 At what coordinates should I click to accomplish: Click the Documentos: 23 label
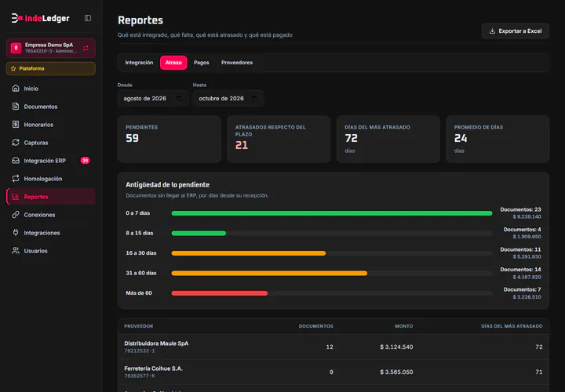(520, 209)
